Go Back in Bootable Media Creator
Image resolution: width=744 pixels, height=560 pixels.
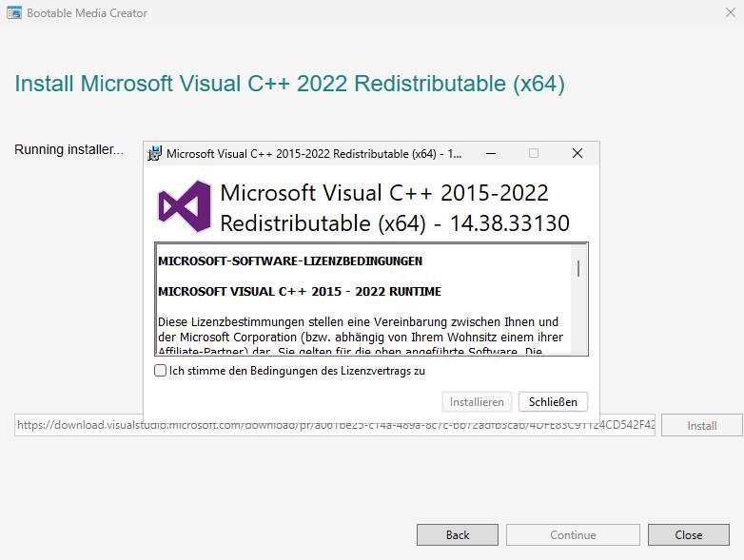coord(458,535)
